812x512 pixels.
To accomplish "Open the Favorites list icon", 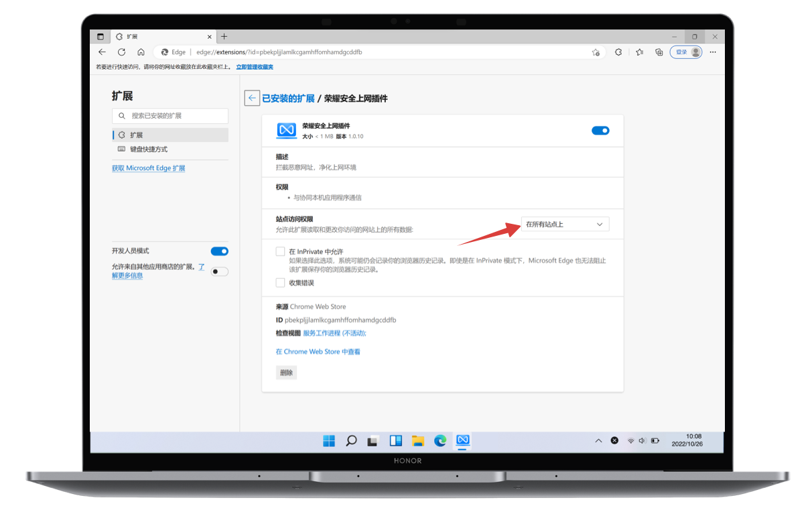I will pos(639,52).
